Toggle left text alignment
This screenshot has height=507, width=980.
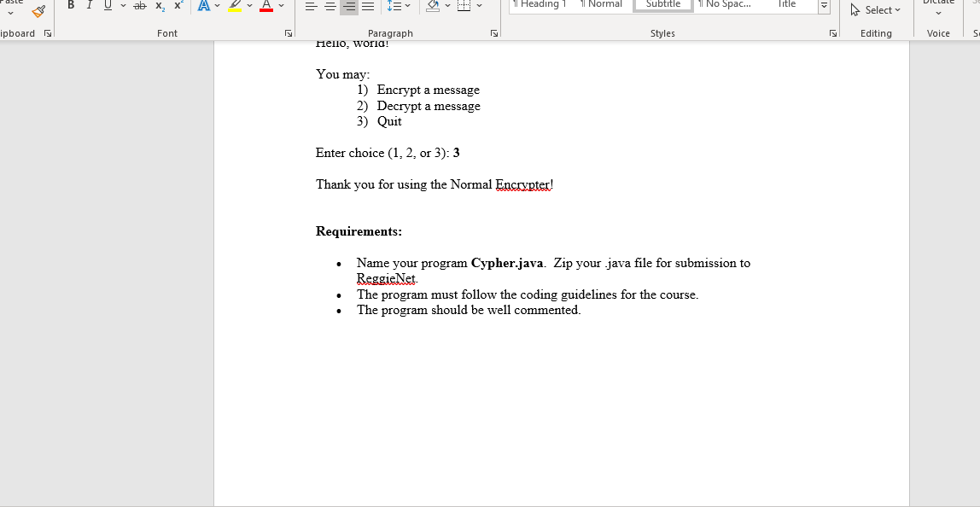[311, 6]
